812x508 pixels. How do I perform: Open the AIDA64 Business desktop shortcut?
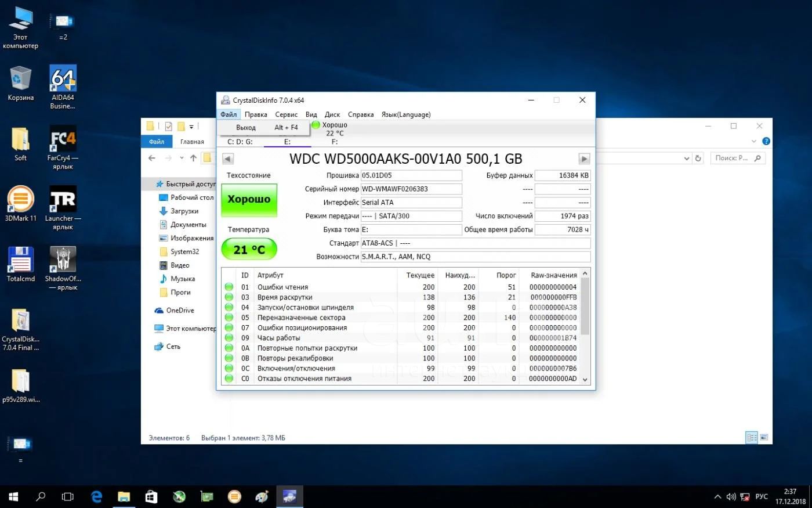(63, 87)
